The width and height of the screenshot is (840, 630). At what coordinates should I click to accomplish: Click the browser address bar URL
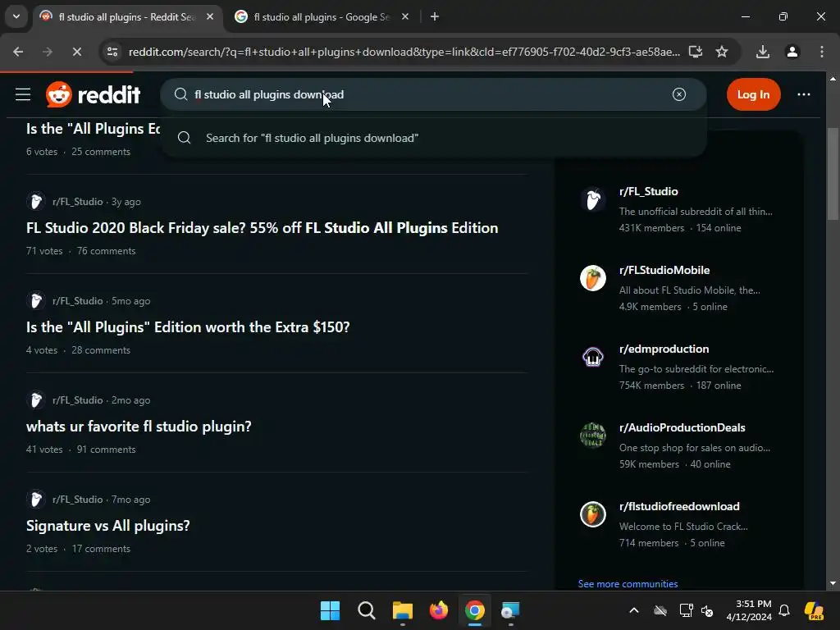tap(404, 52)
